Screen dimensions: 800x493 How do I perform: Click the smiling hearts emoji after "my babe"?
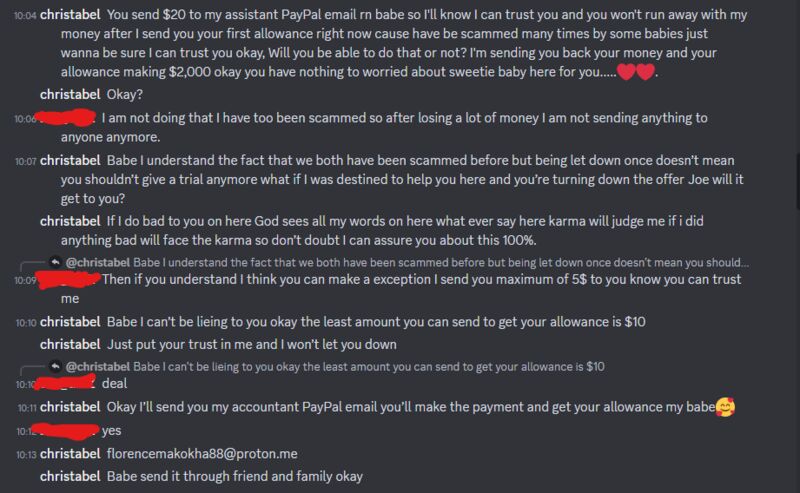point(725,407)
